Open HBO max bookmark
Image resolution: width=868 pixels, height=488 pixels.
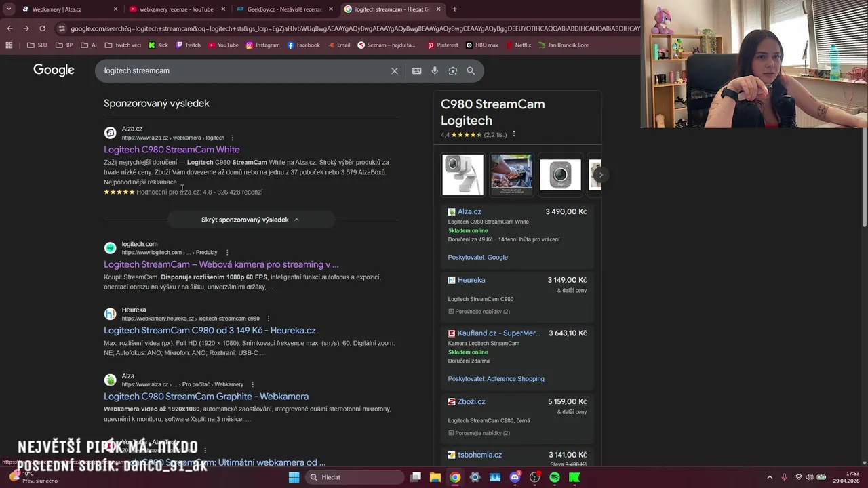click(482, 45)
